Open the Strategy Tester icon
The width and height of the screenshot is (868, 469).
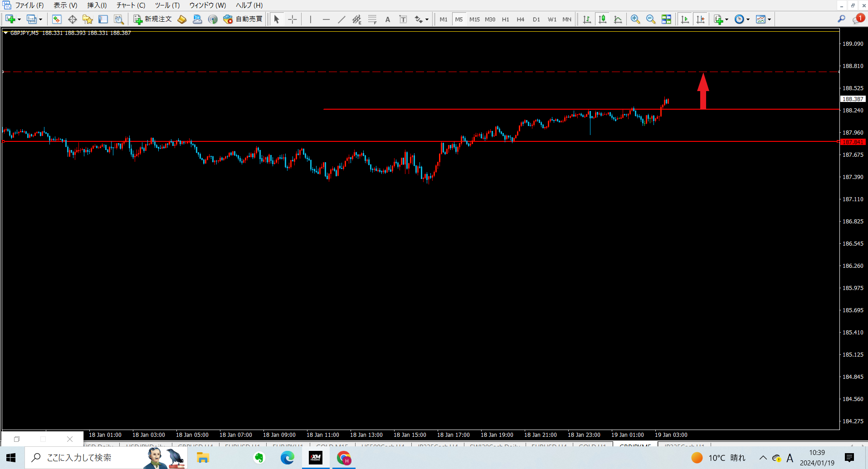point(118,19)
